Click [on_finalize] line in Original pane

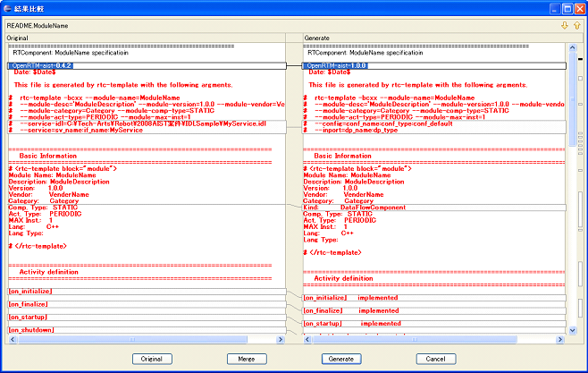(x=147, y=304)
